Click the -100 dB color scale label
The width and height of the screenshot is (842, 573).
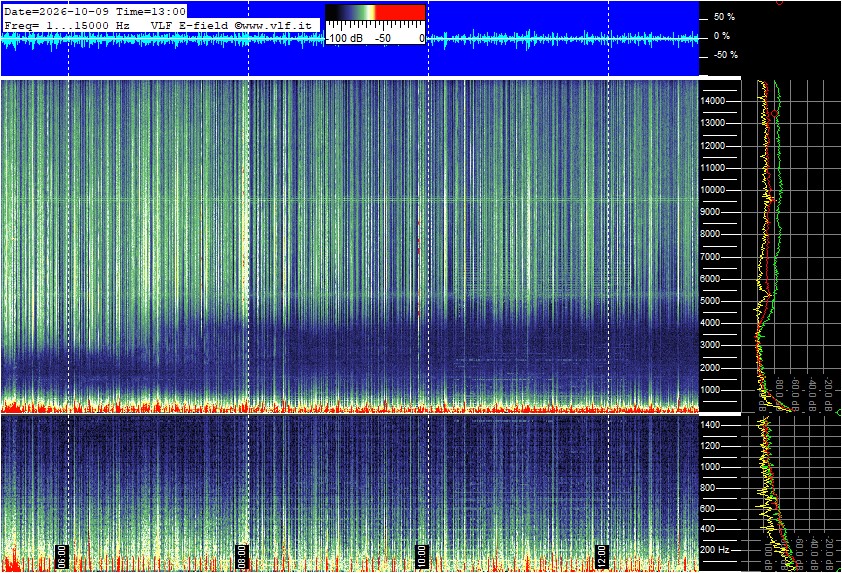tap(344, 39)
